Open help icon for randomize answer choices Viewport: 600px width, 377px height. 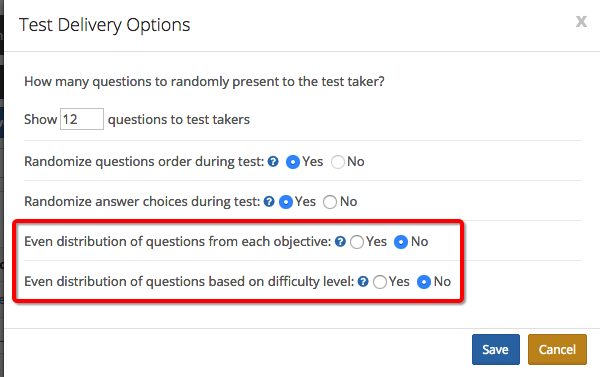pos(269,202)
